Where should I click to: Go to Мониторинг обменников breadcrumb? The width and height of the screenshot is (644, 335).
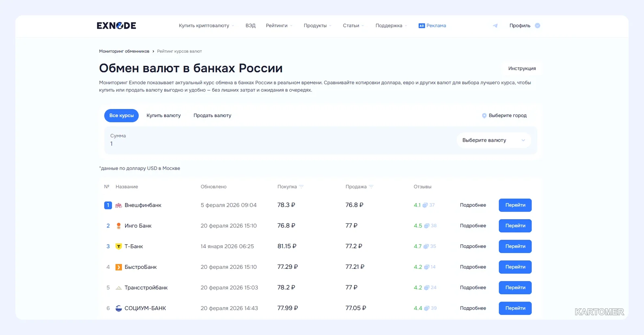click(124, 51)
